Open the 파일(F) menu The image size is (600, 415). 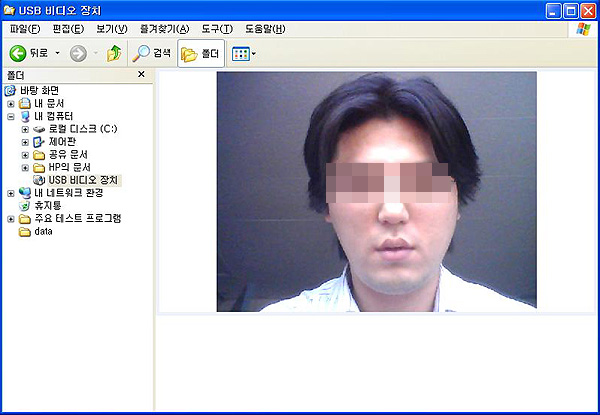pyautogui.click(x=25, y=29)
